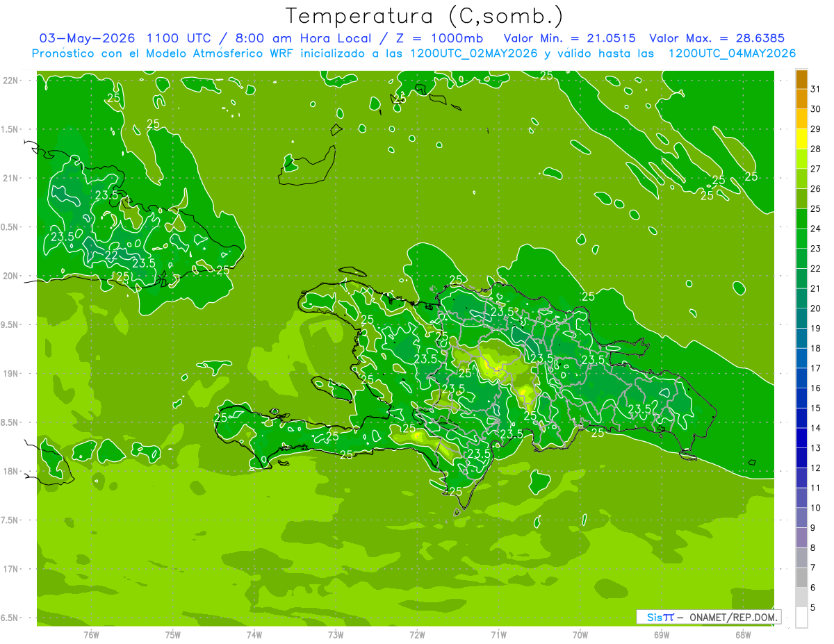Image resolution: width=834 pixels, height=644 pixels.
Task: Click the gray 7 legend color segment
Action: [801, 558]
